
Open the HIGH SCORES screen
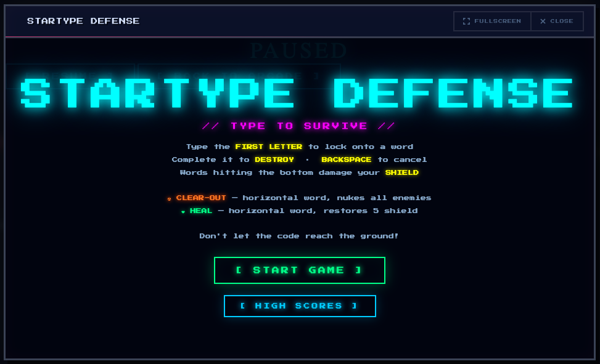pos(300,306)
